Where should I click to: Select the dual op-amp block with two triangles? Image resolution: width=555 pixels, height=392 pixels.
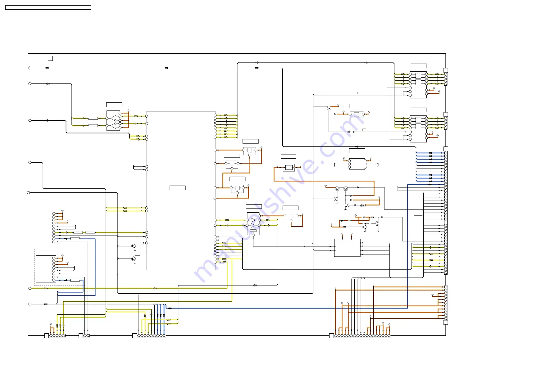pos(113,121)
